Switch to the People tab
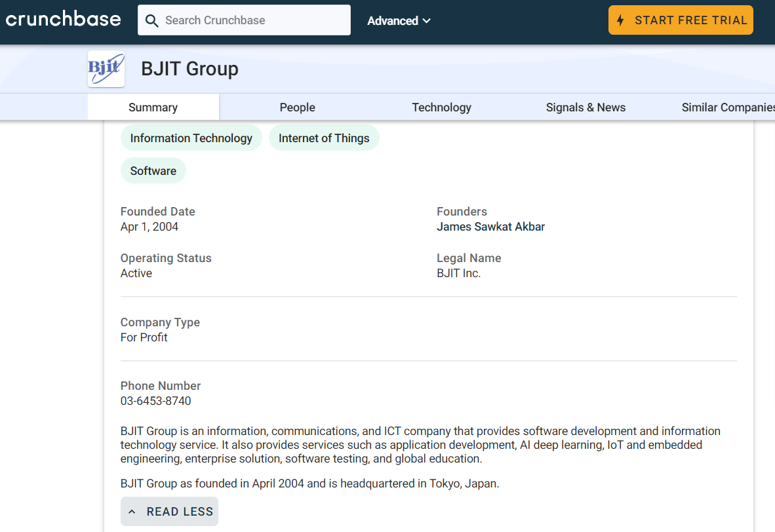 click(x=297, y=107)
